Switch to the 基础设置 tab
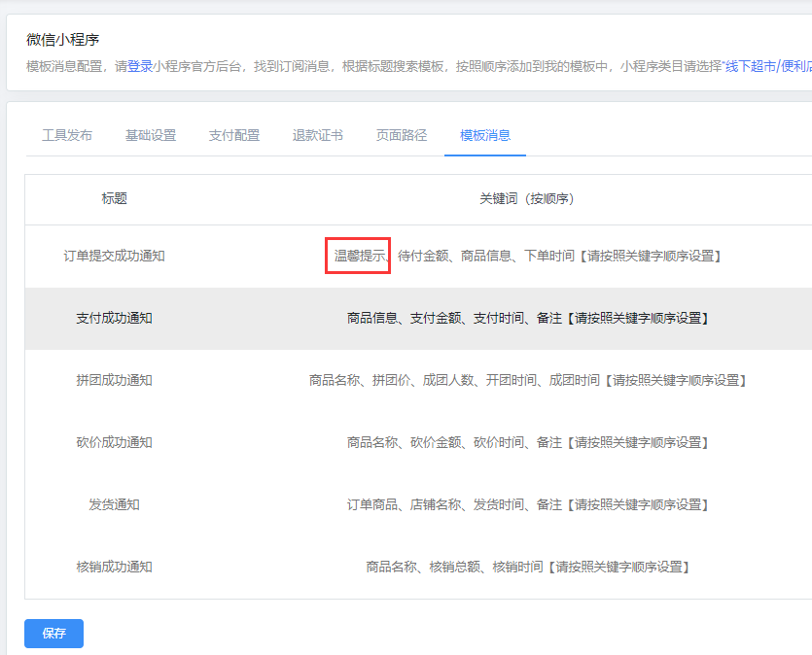Screen dimensions: 812x655 pyautogui.click(x=151, y=135)
